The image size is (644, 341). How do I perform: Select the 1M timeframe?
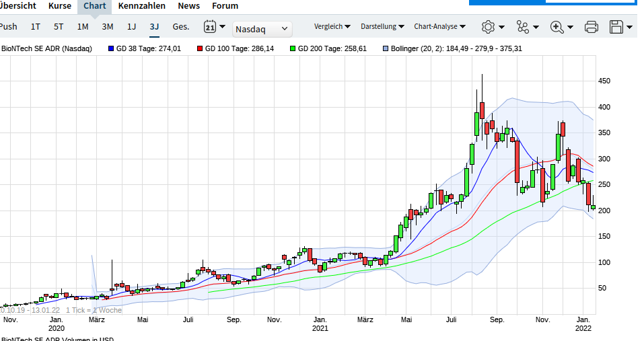[x=83, y=27]
